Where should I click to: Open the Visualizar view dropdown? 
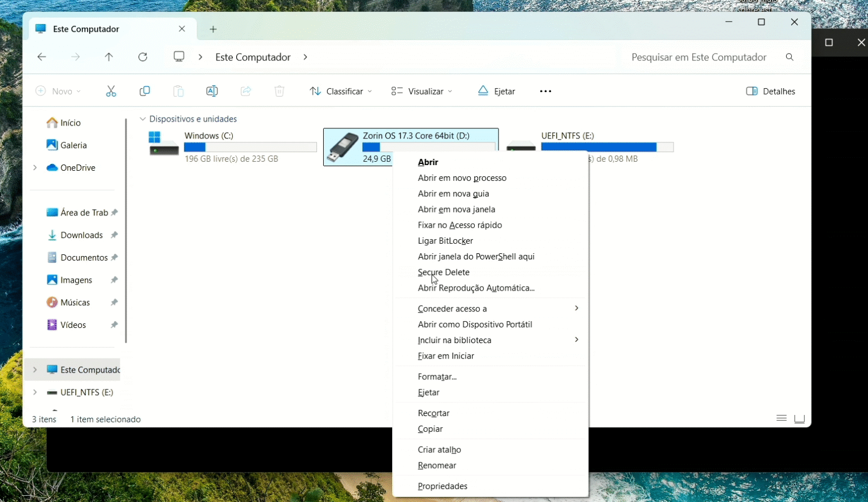tap(422, 91)
